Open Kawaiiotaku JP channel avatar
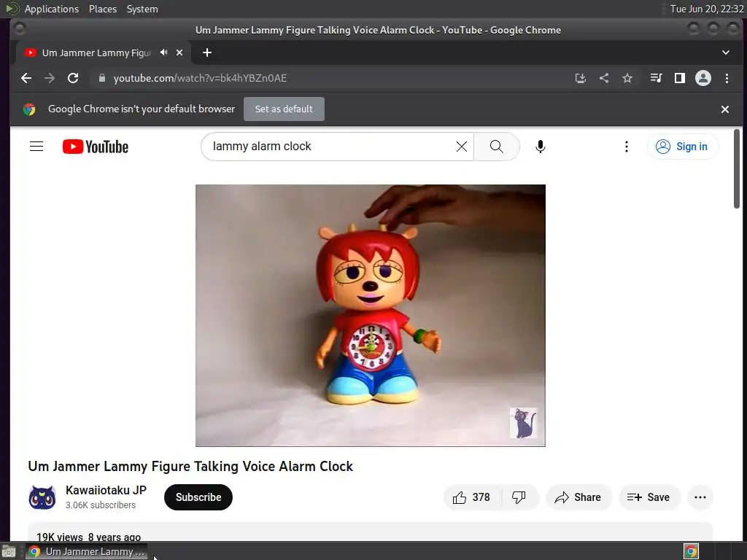This screenshot has width=747, height=560. 42,497
